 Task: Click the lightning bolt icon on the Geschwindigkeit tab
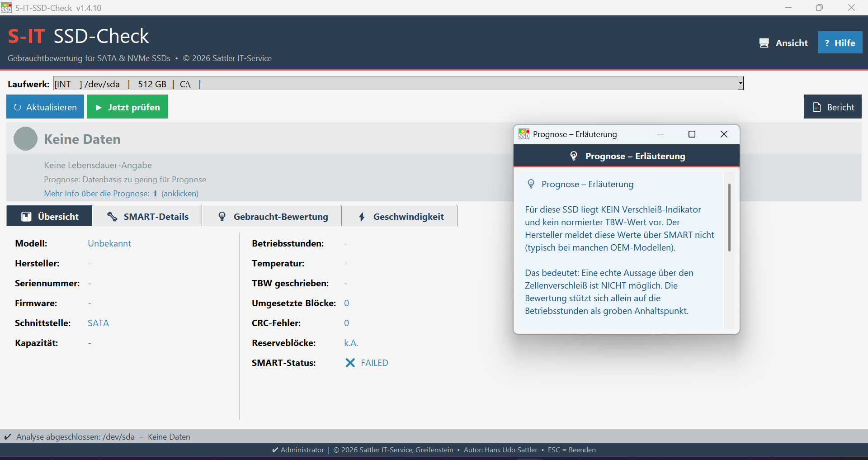(x=362, y=217)
